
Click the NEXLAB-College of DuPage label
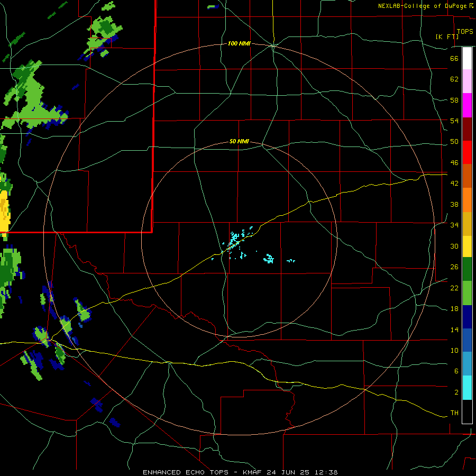(x=423, y=6)
